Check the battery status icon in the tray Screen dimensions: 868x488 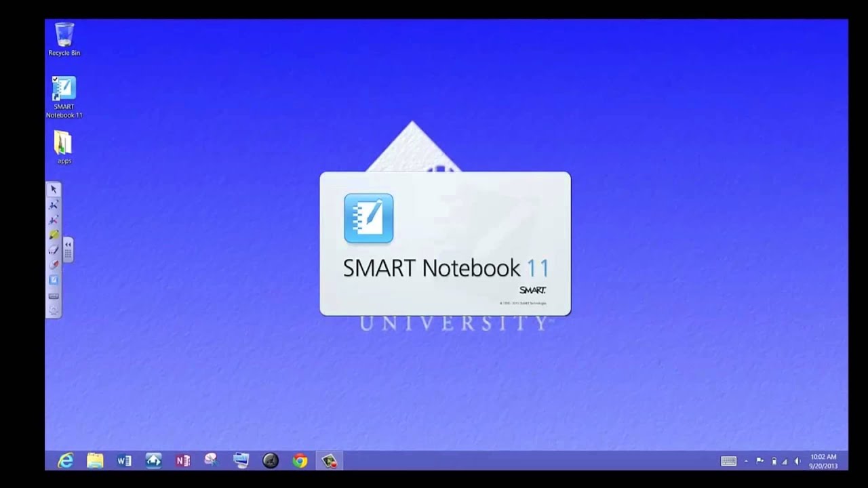774,462
